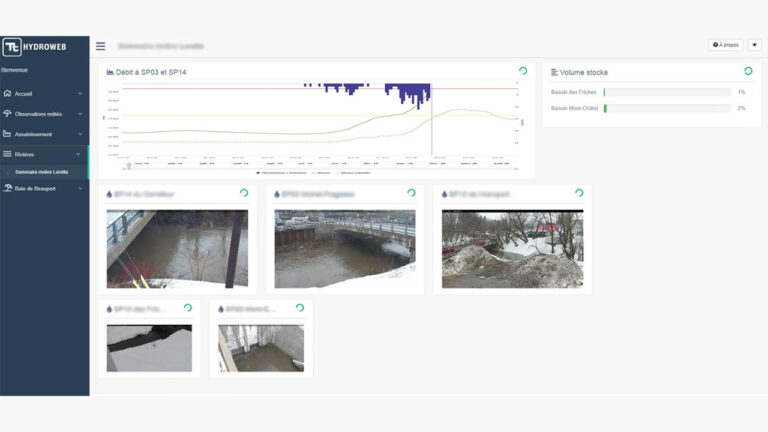Click the Bassin des Friches label
The image size is (768, 432).
574,92
